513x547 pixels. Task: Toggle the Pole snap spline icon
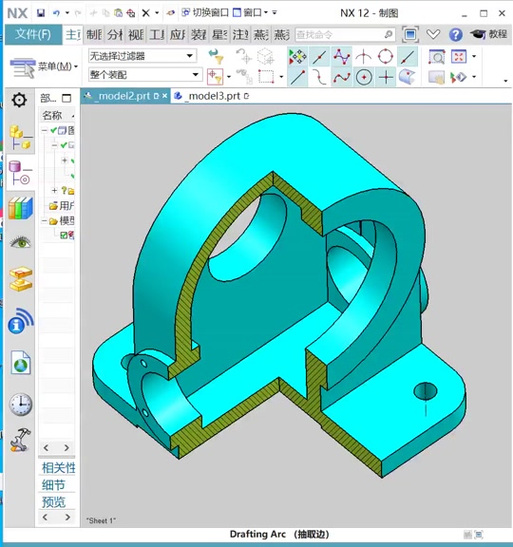point(341,77)
